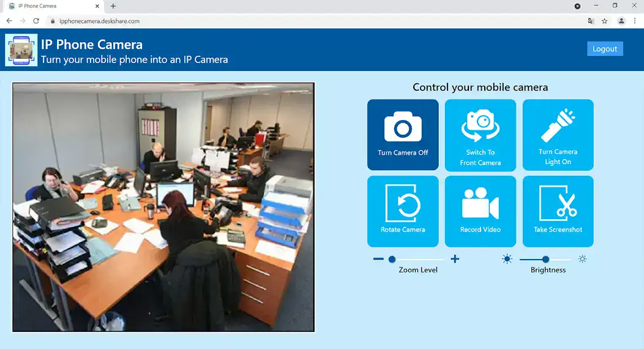Click the minus zoom out icon
The width and height of the screenshot is (644, 349).
(x=378, y=259)
